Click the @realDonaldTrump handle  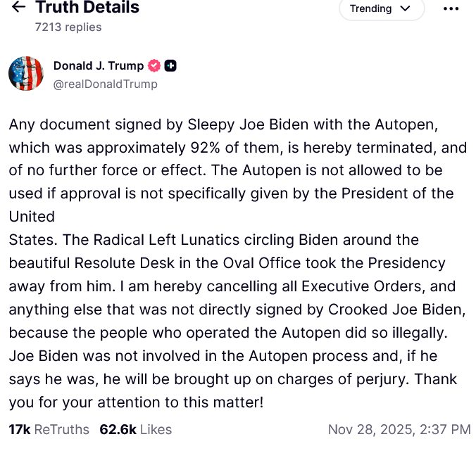tap(105, 84)
